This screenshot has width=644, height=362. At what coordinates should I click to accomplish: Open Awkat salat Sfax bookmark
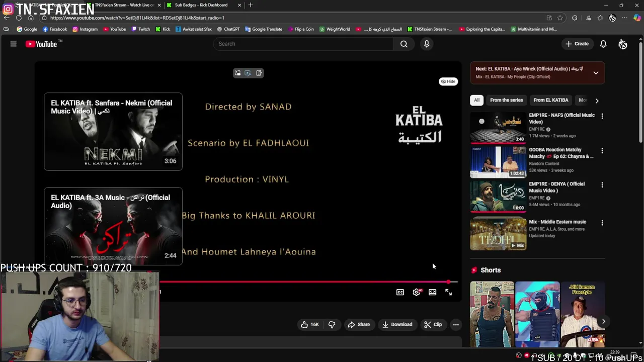click(194, 29)
